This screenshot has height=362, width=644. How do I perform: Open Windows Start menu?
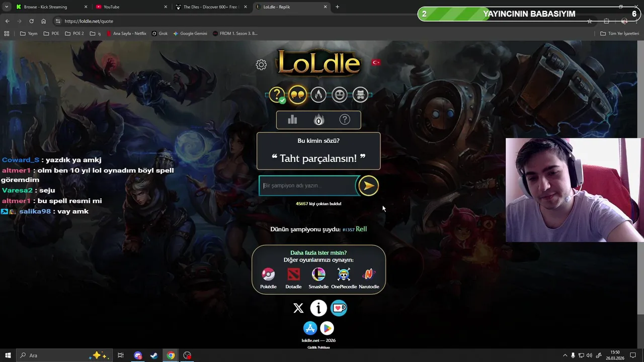(x=8, y=355)
